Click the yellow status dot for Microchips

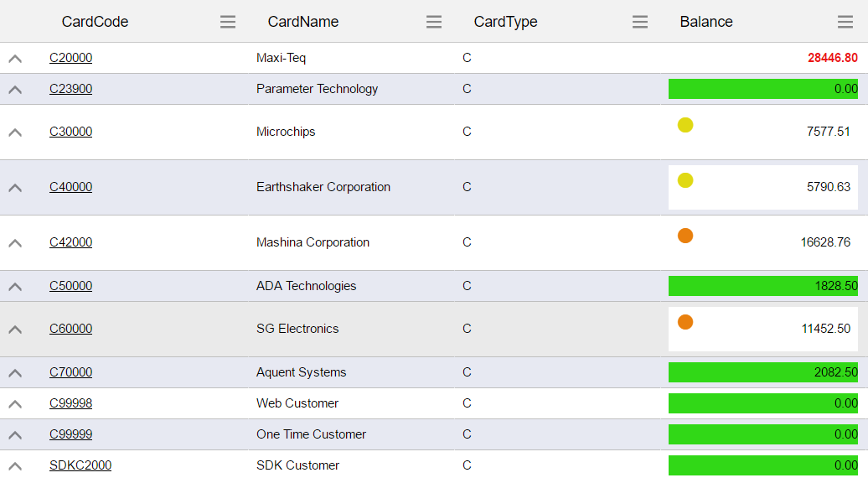point(685,125)
